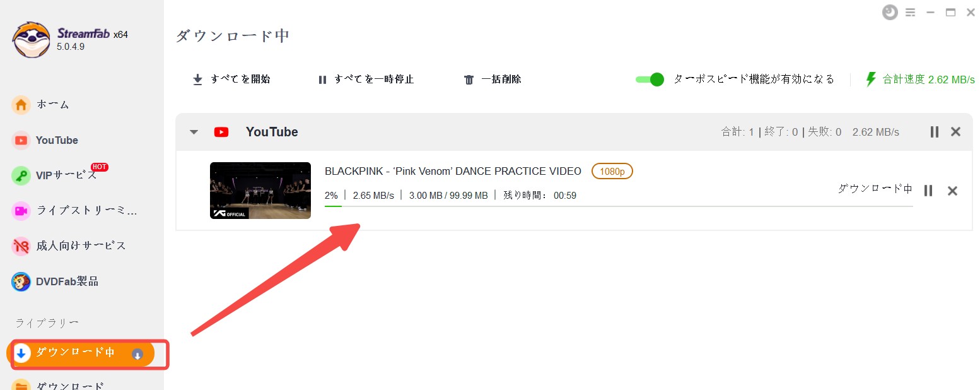Open DVDFab製品 in the sidebar
The width and height of the screenshot is (980, 390).
tap(55, 281)
